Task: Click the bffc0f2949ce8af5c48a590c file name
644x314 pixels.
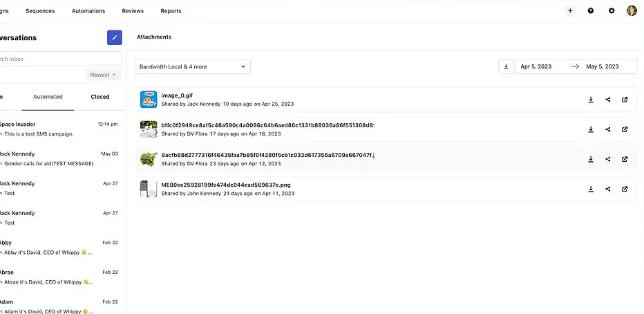Action: (x=268, y=125)
